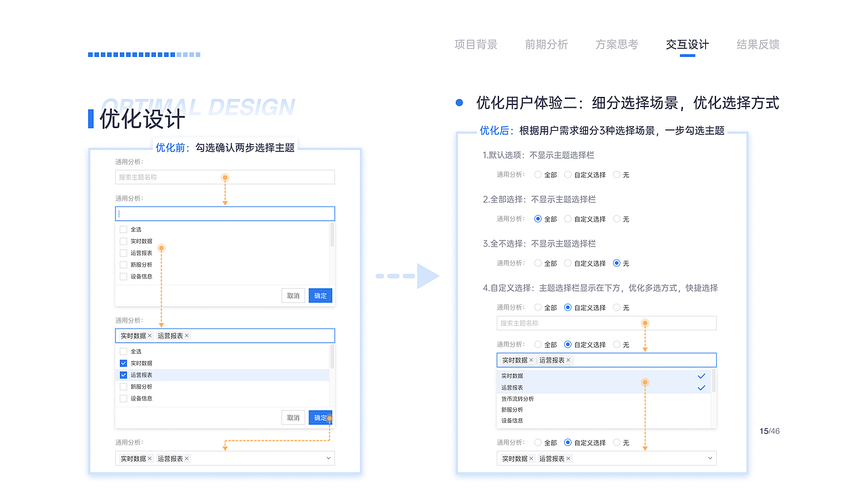Focus 搜索主题名称 input in 优化后 panel
Image resolution: width=868 pixels, height=488 pixels.
(x=606, y=323)
